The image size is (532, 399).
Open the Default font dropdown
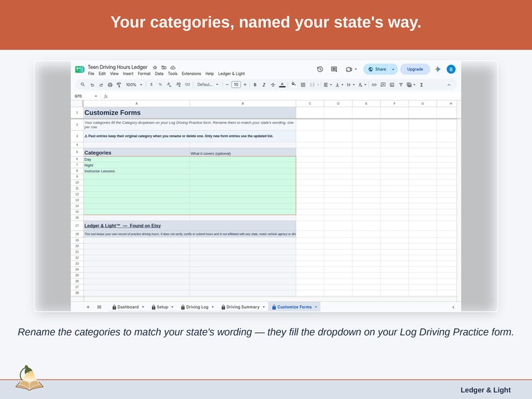(208, 85)
